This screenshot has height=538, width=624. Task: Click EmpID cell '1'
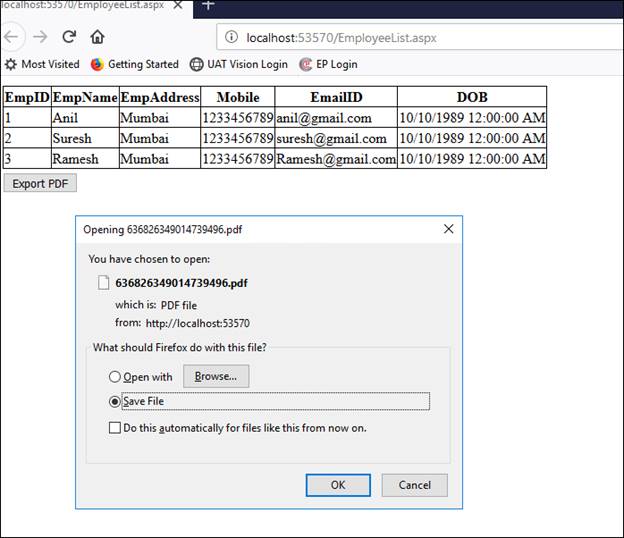click(x=27, y=117)
